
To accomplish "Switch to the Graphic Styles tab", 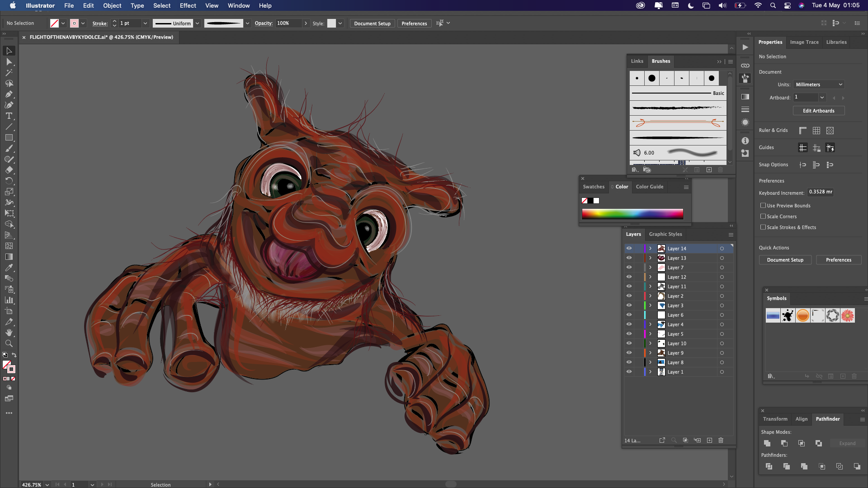I will pyautogui.click(x=665, y=234).
